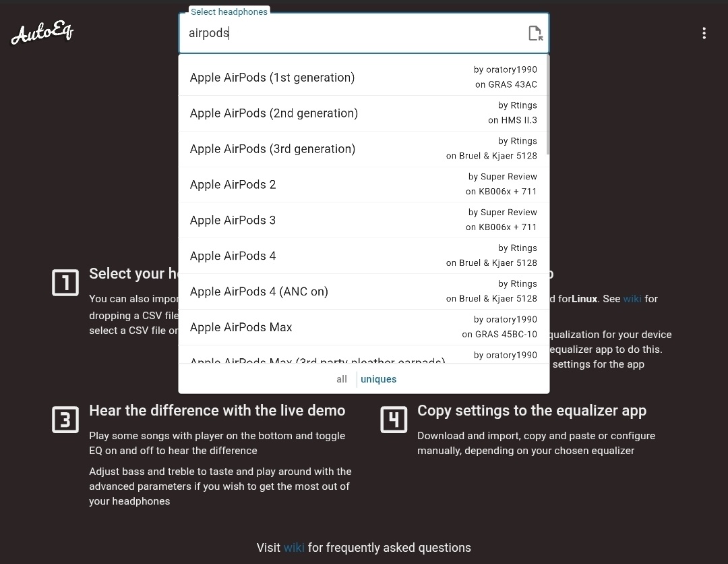Open the wiki link for FAQ
This screenshot has height=564, width=728.
click(x=294, y=548)
